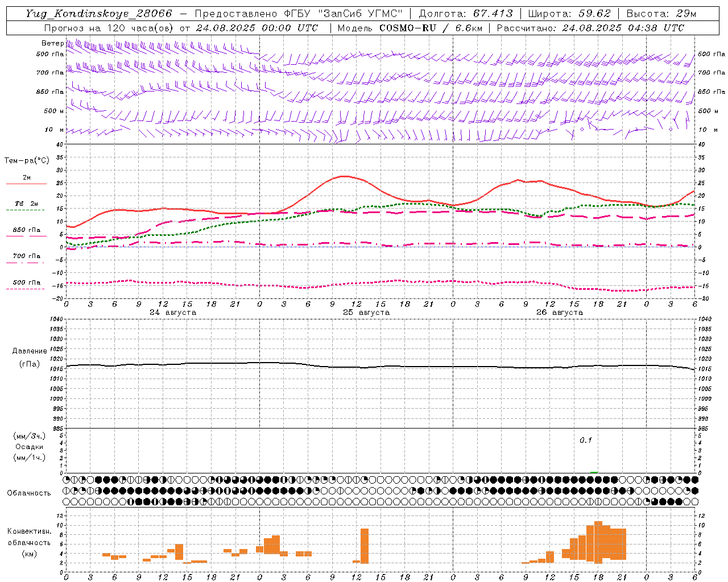Image resolution: width=728 pixels, height=582 pixels.
Task: Click the 'Высота: 29м' header value
Action: coord(661,13)
